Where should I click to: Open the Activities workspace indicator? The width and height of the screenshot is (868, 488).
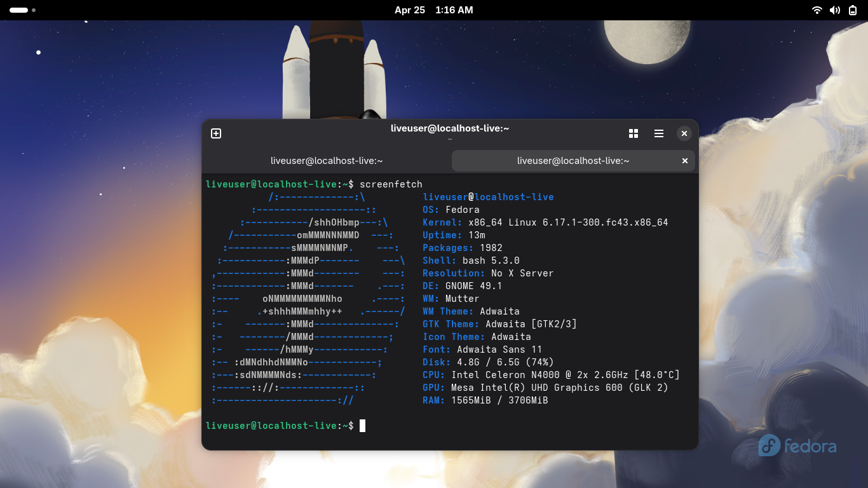pos(22,10)
